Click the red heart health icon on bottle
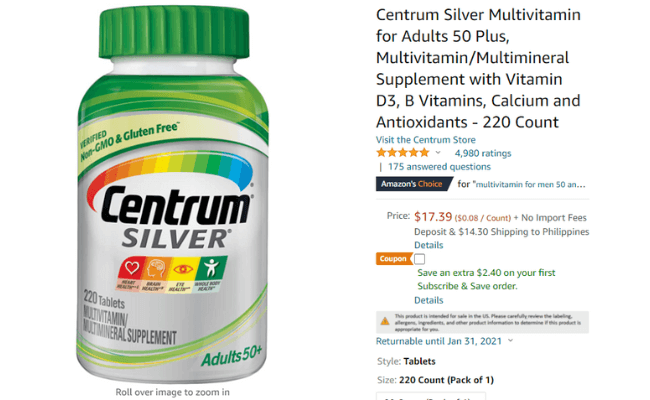Image resolution: width=650 pixels, height=400 pixels. pos(131,268)
